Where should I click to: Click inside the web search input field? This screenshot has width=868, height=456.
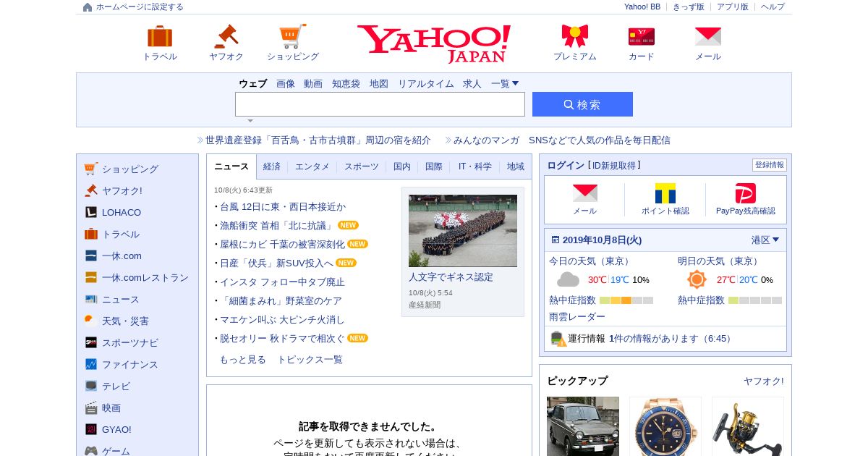380,104
